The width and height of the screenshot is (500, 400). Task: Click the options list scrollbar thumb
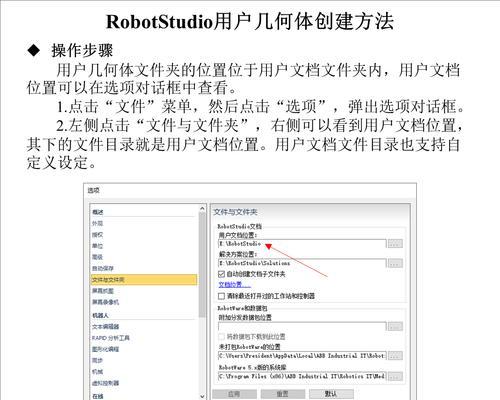click(202, 264)
